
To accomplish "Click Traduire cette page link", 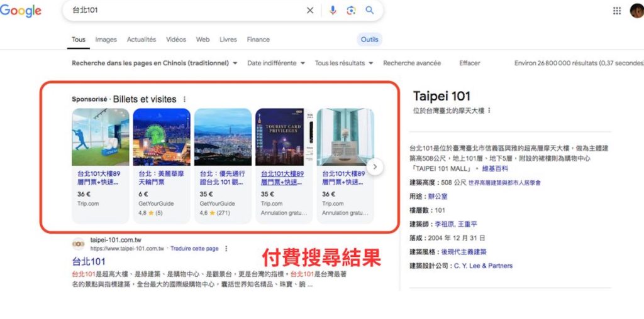I will coord(194,249).
